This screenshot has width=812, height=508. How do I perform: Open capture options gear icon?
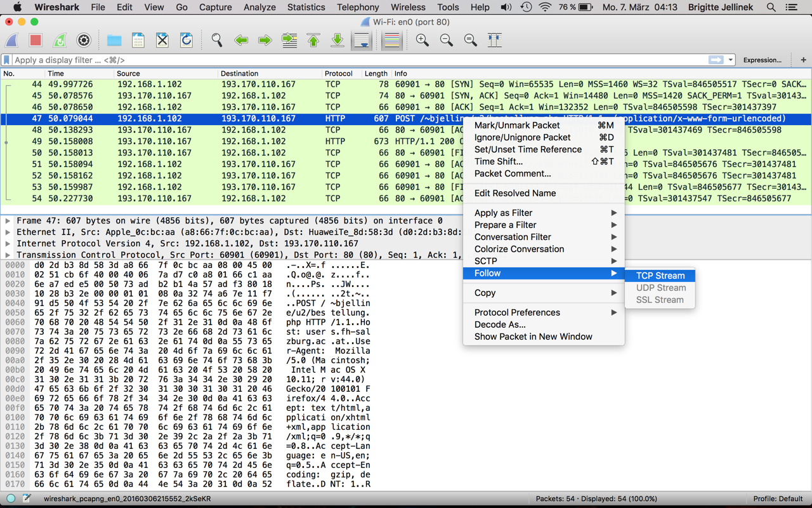tap(84, 40)
